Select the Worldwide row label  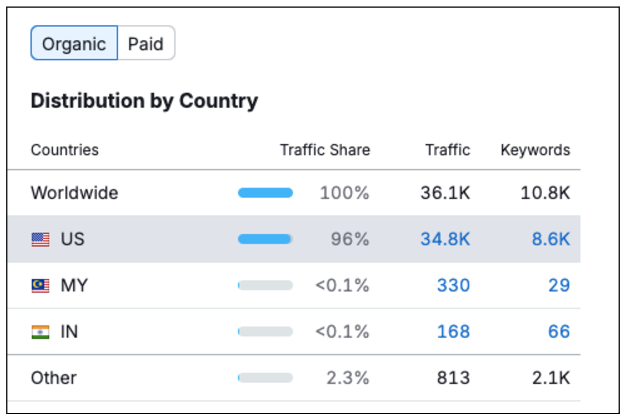74,193
